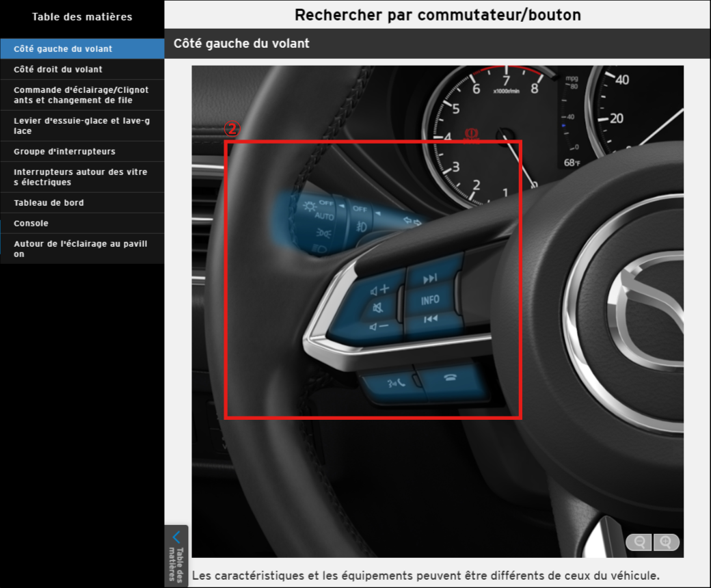This screenshot has width=711, height=588.
Task: Go to Levier d'essuie-glace et lave-glace
Action: 82,126
